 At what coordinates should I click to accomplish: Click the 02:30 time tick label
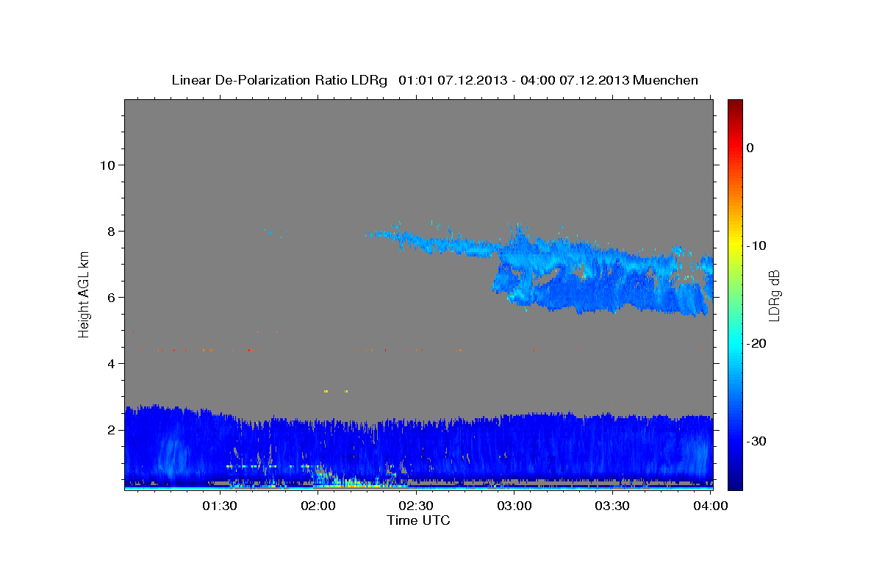pos(415,506)
